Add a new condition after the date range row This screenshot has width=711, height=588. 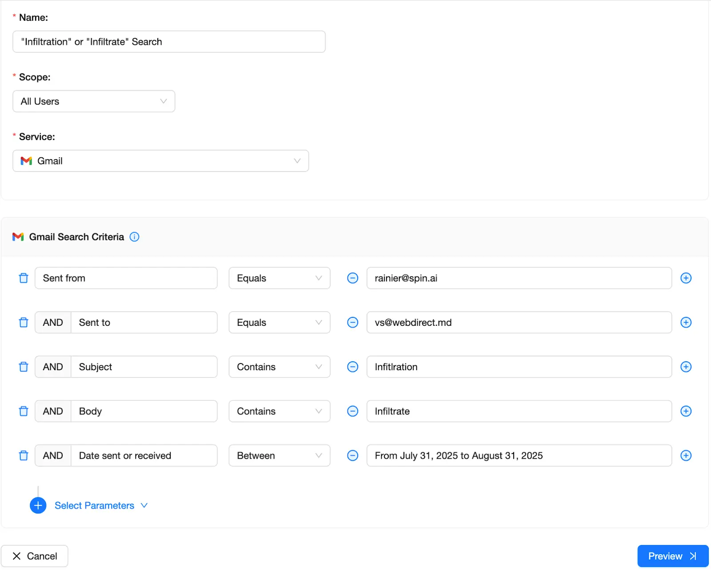pyautogui.click(x=686, y=455)
